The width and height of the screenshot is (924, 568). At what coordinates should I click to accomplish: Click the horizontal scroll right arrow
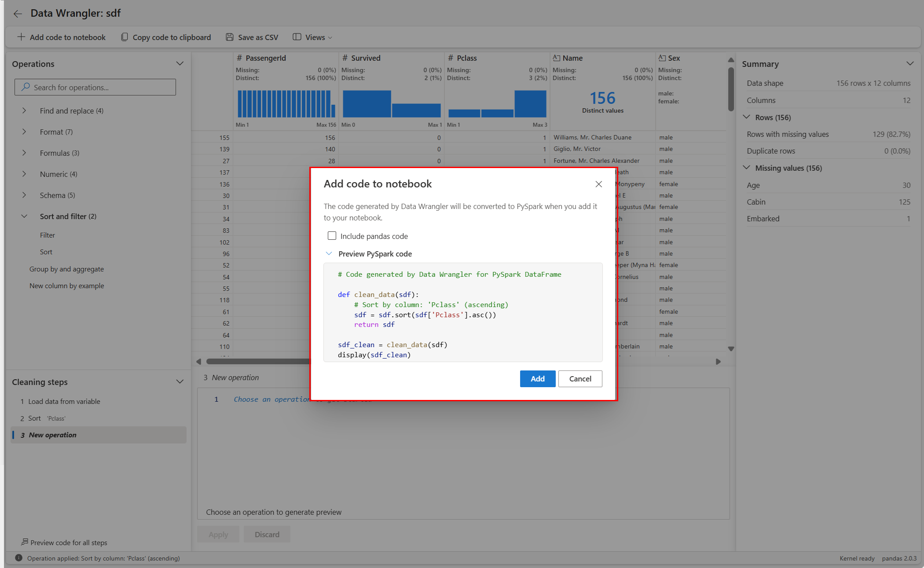pyautogui.click(x=718, y=362)
